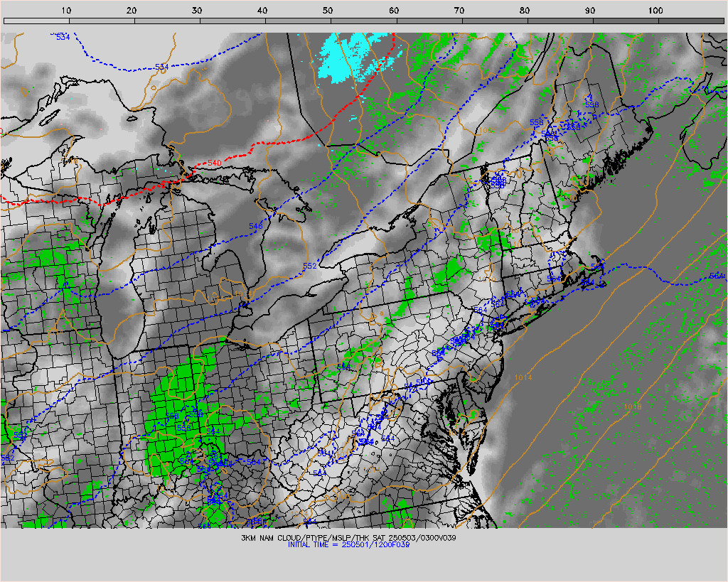Click the blue 546 thickness label
The image size is (728, 582).
256,226
